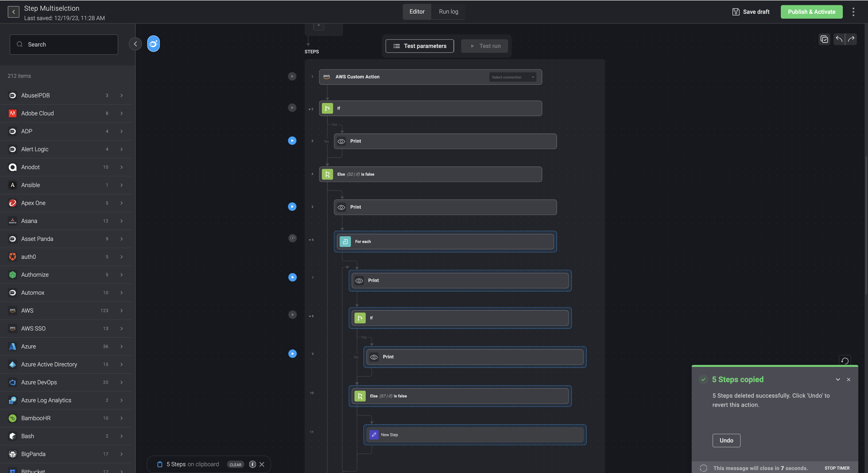Expand the BigPanda category chevron

pos(121,454)
